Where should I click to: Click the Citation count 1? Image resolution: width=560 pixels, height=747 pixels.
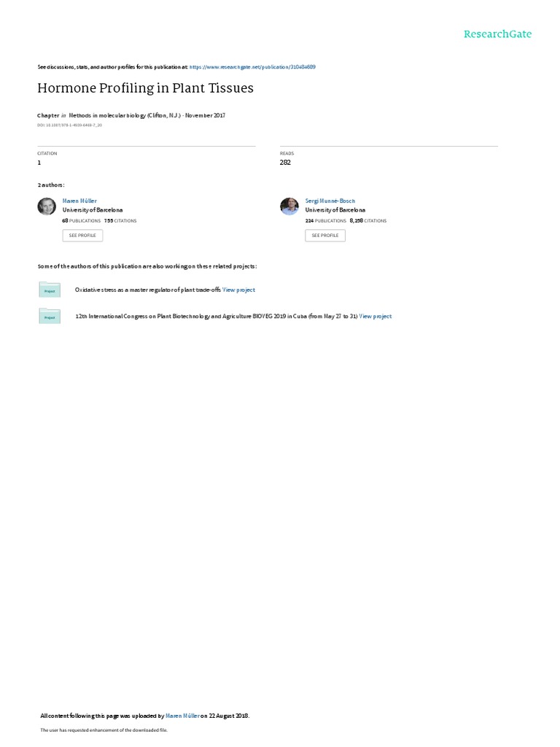click(x=39, y=163)
